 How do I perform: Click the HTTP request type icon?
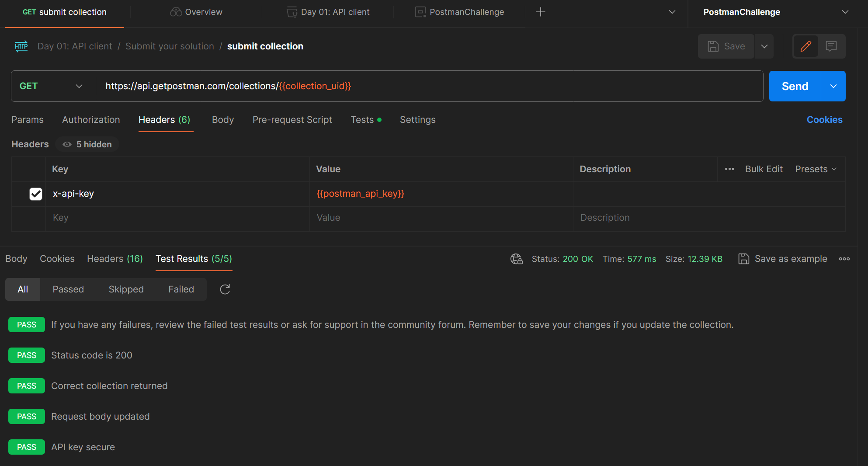21,46
